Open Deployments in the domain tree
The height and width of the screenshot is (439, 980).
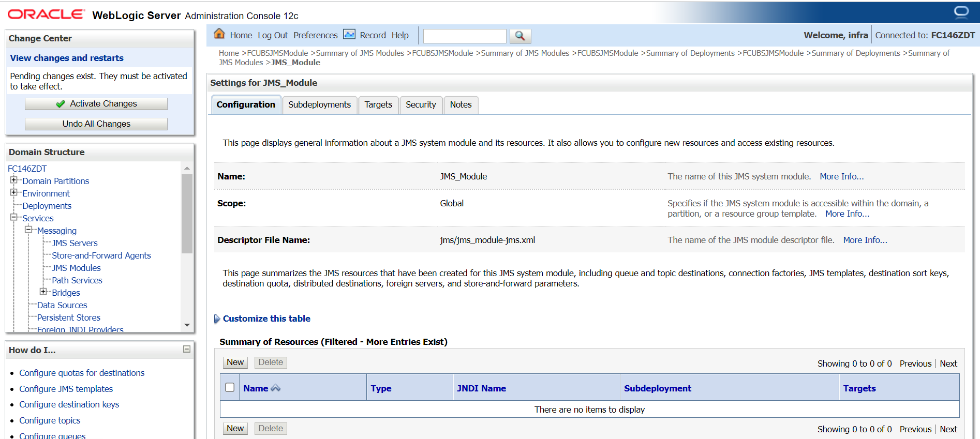click(47, 206)
